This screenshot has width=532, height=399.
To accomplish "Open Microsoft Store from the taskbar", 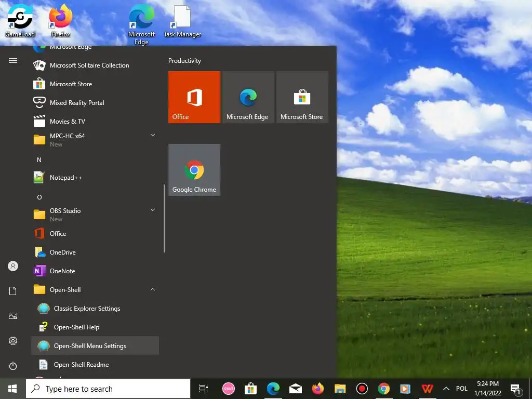I will (251, 389).
